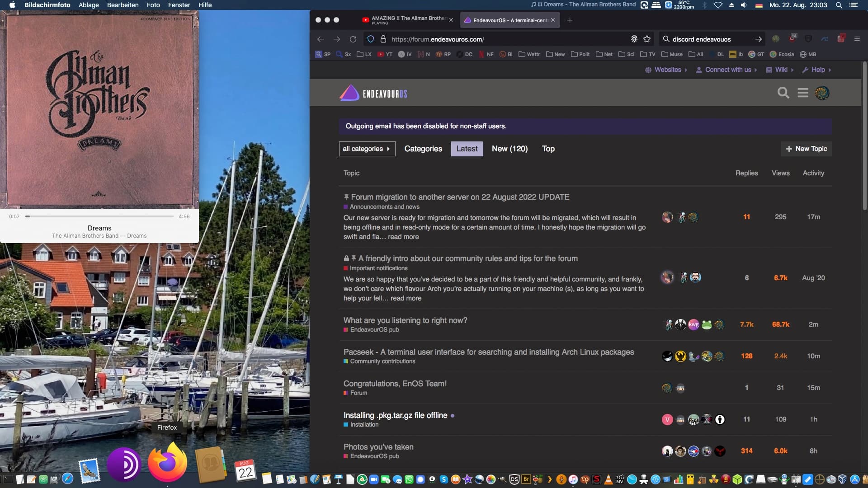The width and height of the screenshot is (868, 488).
Task: Expand the Websites menu
Action: coord(667,70)
